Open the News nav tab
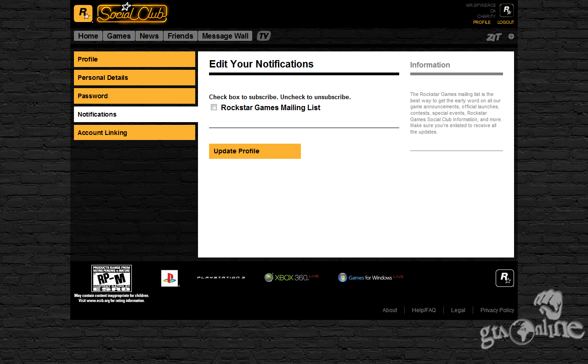588x364 pixels. [x=149, y=36]
